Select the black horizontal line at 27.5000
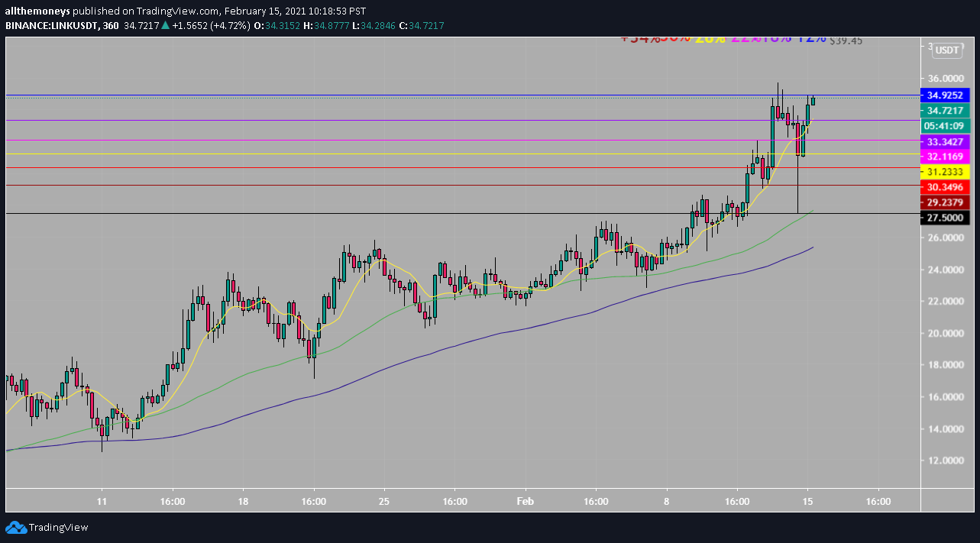This screenshot has width=980, height=543. click(x=461, y=213)
